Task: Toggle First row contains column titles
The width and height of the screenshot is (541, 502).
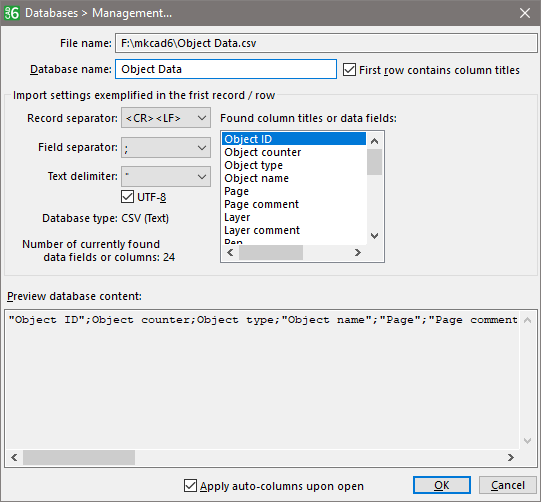Action: click(349, 70)
